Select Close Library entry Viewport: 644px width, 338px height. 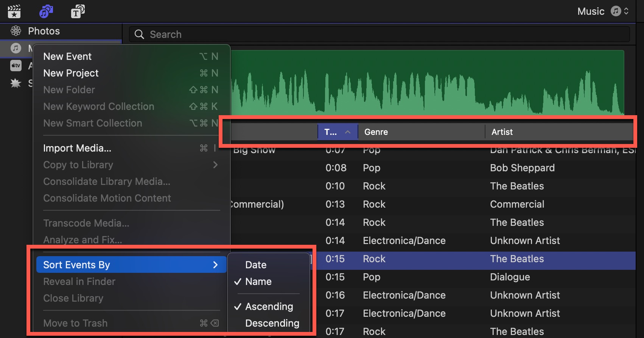(131, 298)
